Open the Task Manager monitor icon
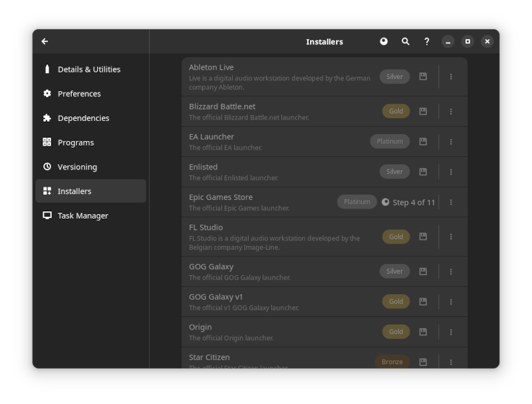This screenshot has height=404, width=532. pos(46,215)
